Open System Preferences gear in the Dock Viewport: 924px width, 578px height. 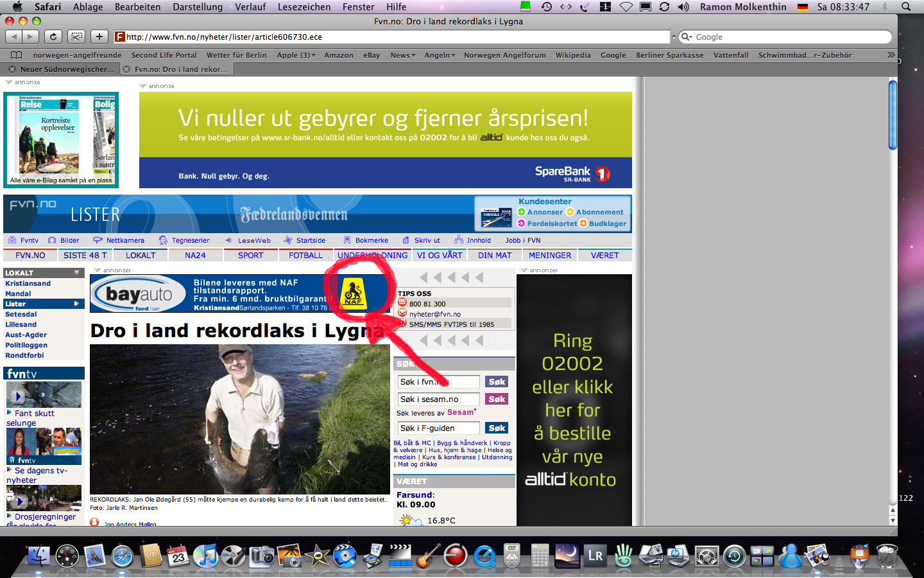point(706,556)
